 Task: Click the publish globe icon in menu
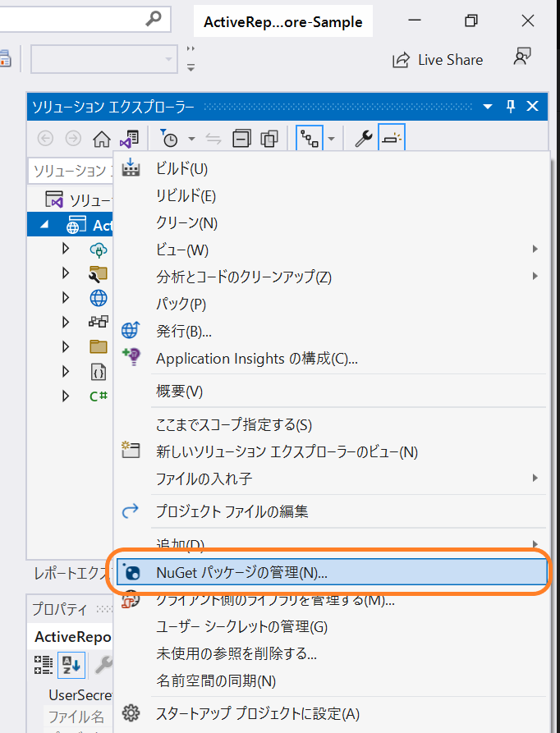[x=131, y=330]
